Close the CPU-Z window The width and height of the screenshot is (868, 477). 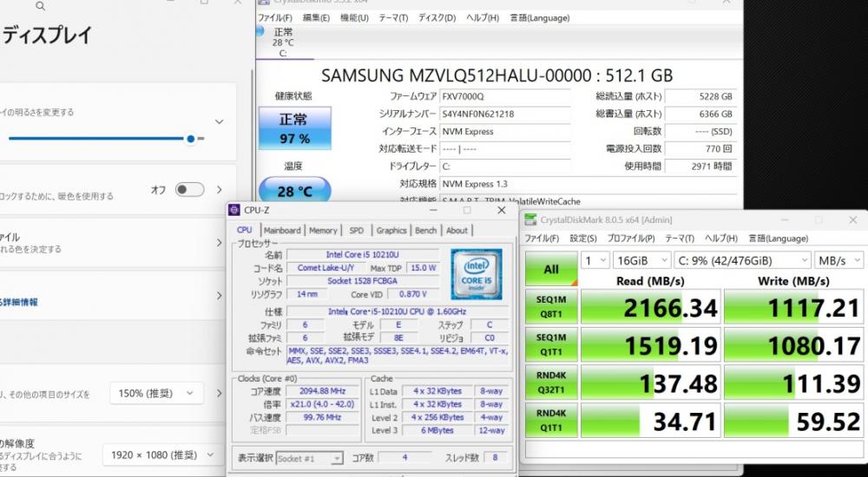(501, 210)
